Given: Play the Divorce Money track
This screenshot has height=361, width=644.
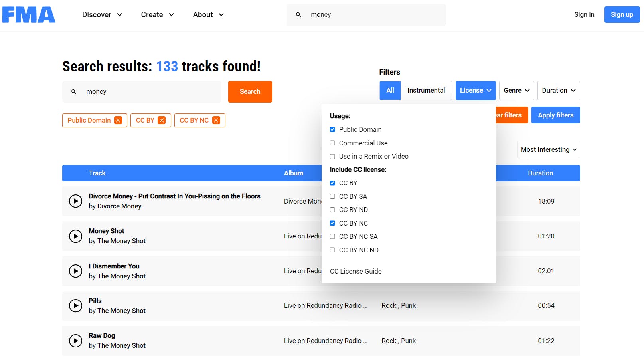Looking at the screenshot, I should [75, 201].
